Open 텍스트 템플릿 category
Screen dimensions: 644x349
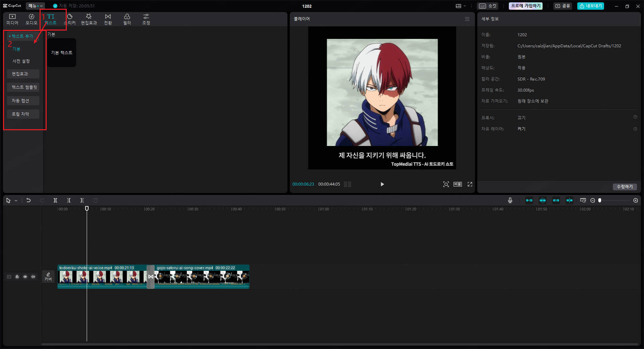click(x=23, y=87)
